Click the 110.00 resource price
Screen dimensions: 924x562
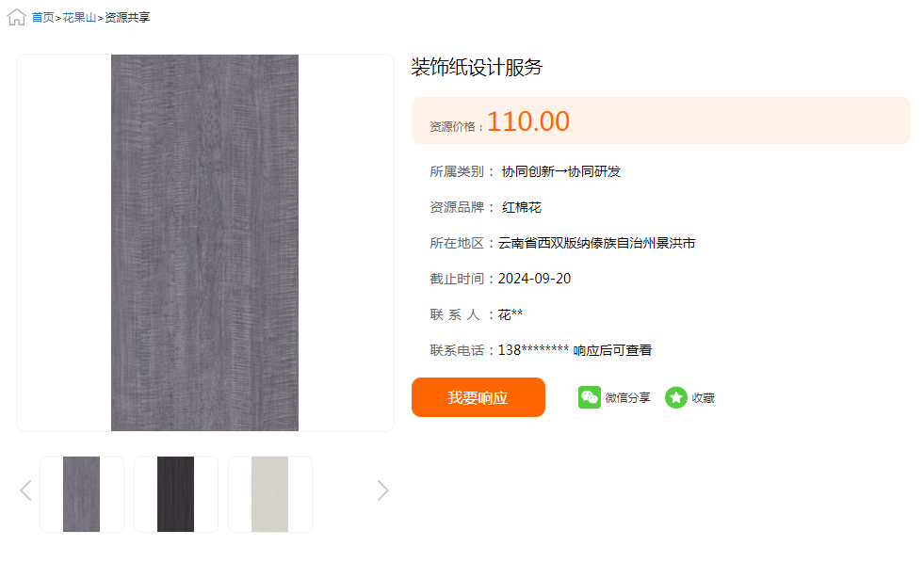pos(528,121)
